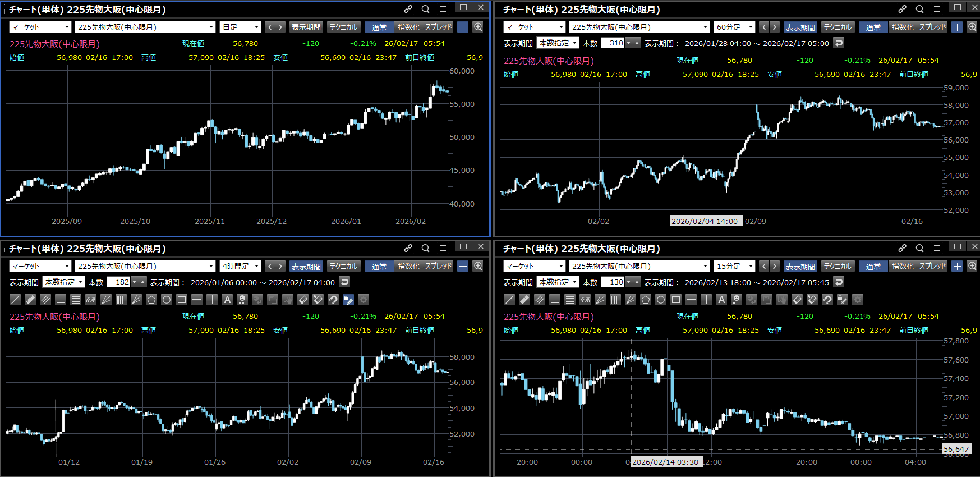Click the 本数 input field showing 310
The height and width of the screenshot is (477, 980).
(613, 43)
